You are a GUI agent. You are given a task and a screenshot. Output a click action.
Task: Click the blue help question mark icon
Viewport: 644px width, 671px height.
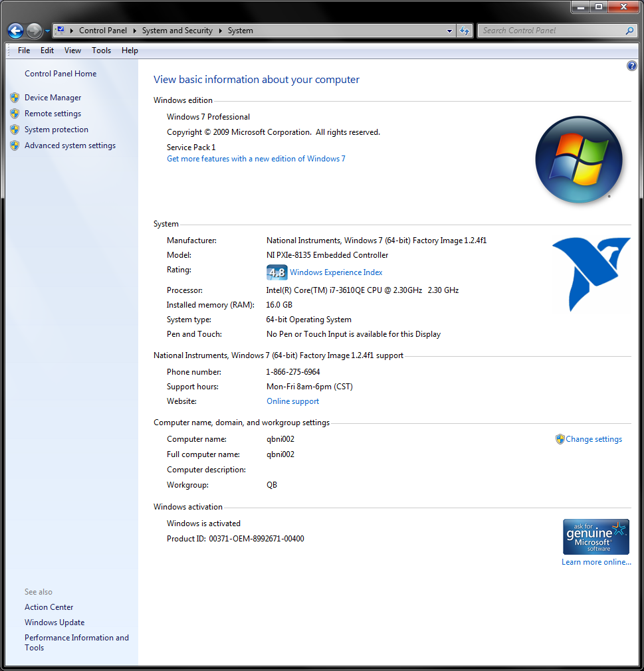631,66
